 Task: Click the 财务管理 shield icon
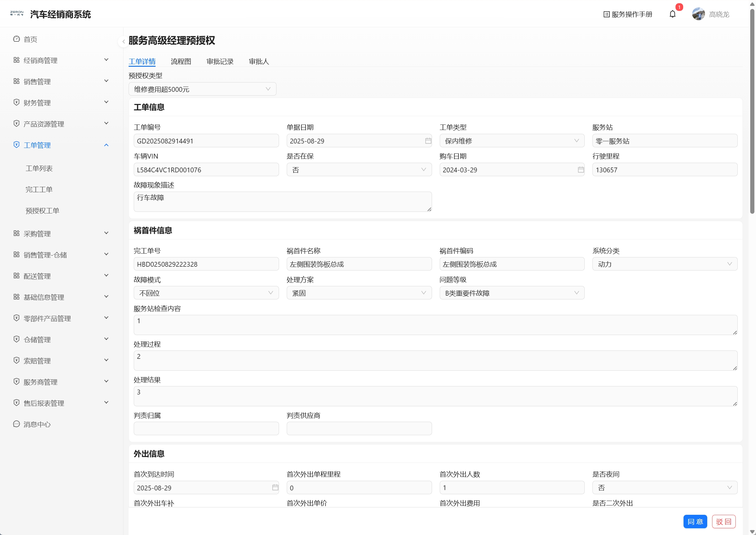coord(16,102)
